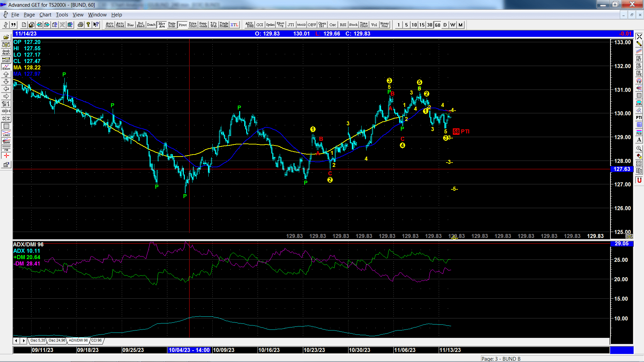Switch to the CCI 96 tab
This screenshot has height=362, width=644.
97,341
